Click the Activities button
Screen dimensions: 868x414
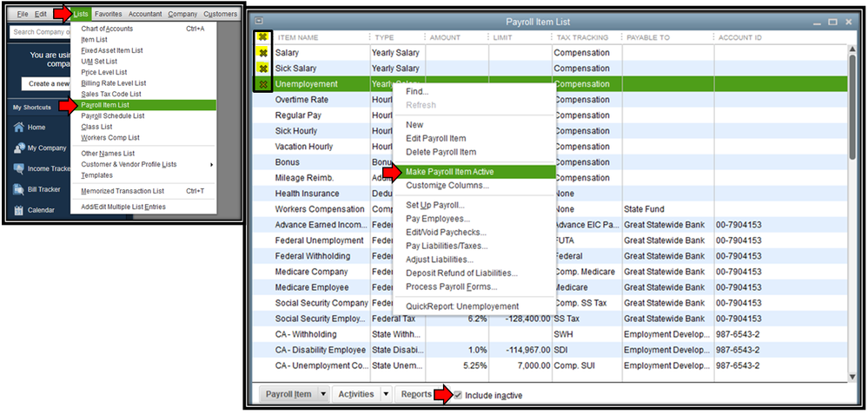point(356,394)
